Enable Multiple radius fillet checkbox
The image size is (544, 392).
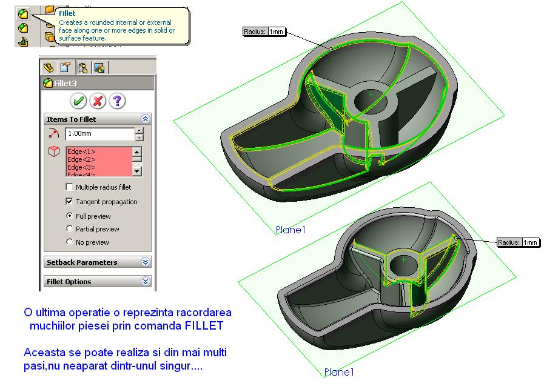pos(69,187)
